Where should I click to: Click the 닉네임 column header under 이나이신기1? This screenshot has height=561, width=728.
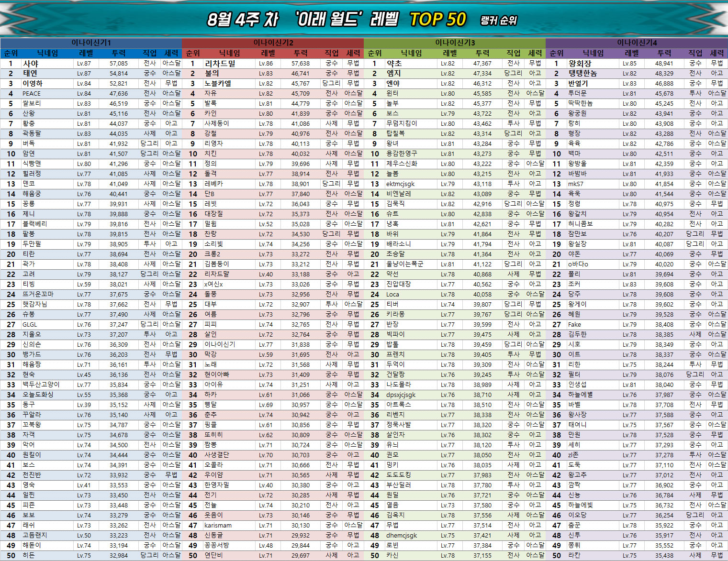48,53
